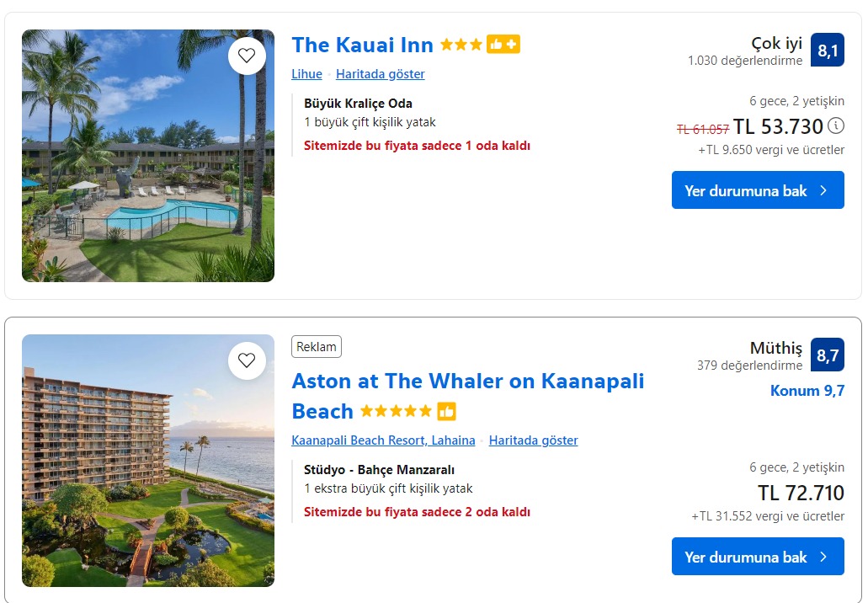Viewport: 868px width, 603px height.
Task: Open Aston at The Whaler on Kaanapali Beach title
Action: click(x=468, y=396)
